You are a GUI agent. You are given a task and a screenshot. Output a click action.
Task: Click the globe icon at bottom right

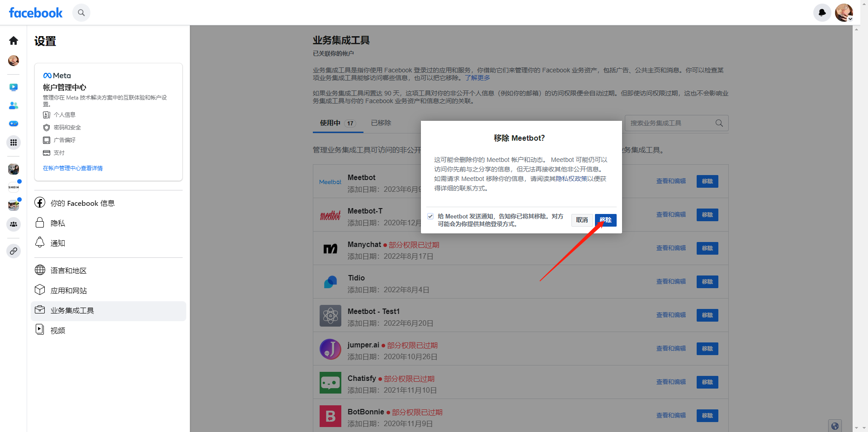pyautogui.click(x=835, y=426)
